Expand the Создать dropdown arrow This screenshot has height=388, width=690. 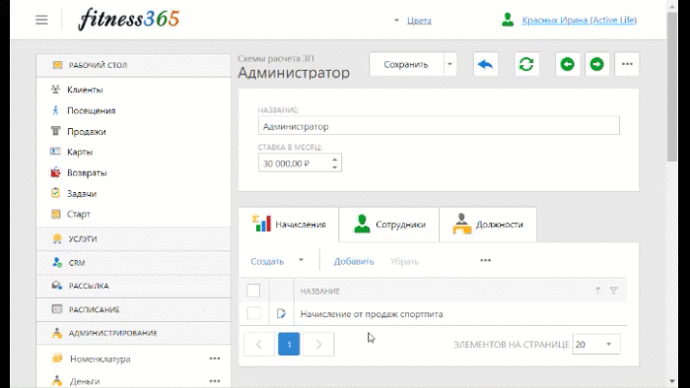pyautogui.click(x=301, y=260)
